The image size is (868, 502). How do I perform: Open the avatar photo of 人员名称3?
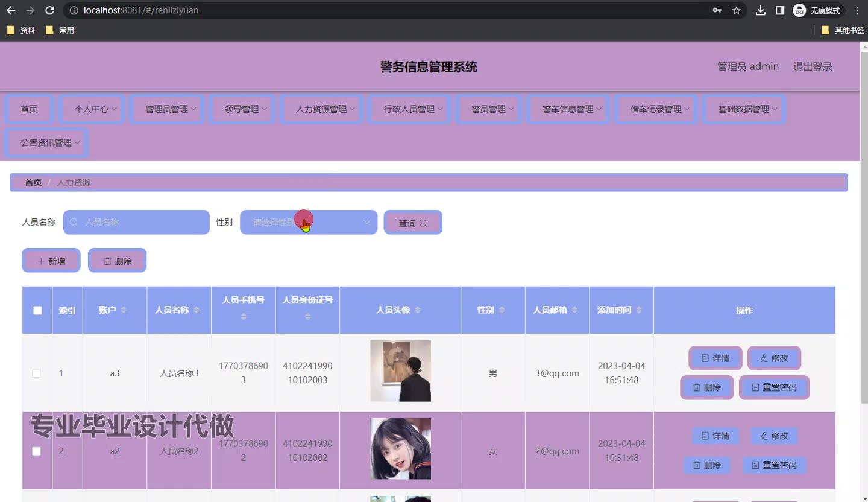tap(400, 371)
